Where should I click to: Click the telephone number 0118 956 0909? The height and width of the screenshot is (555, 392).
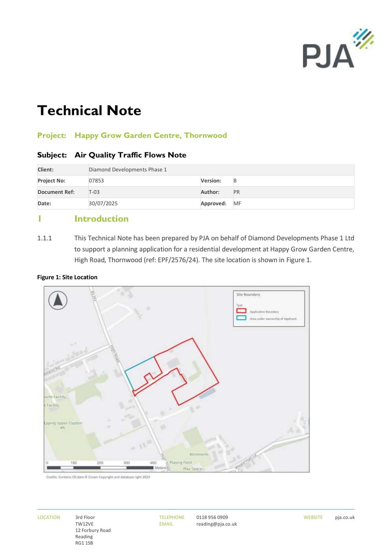point(212,517)
